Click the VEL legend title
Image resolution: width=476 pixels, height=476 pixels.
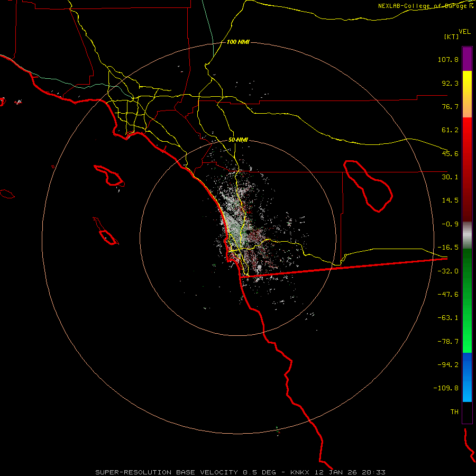(464, 32)
